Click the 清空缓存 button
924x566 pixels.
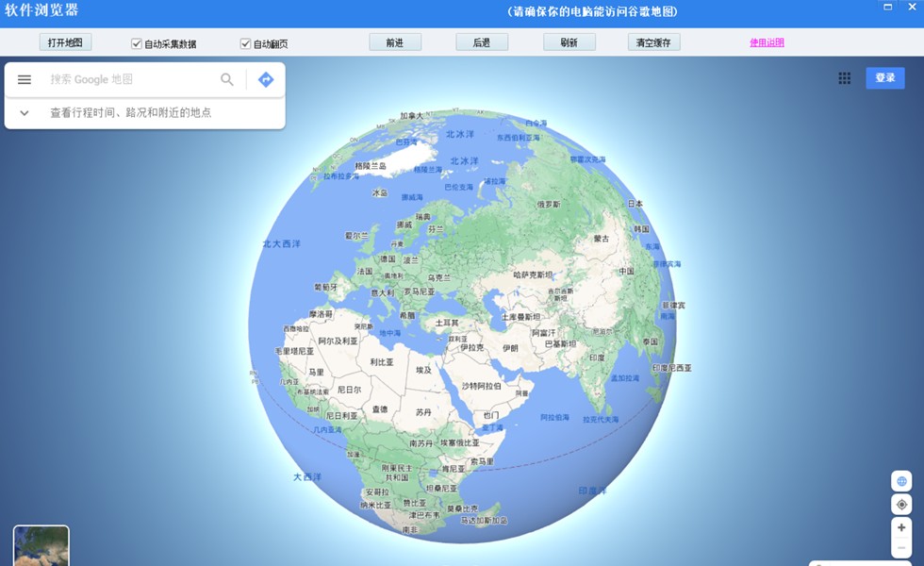[653, 42]
